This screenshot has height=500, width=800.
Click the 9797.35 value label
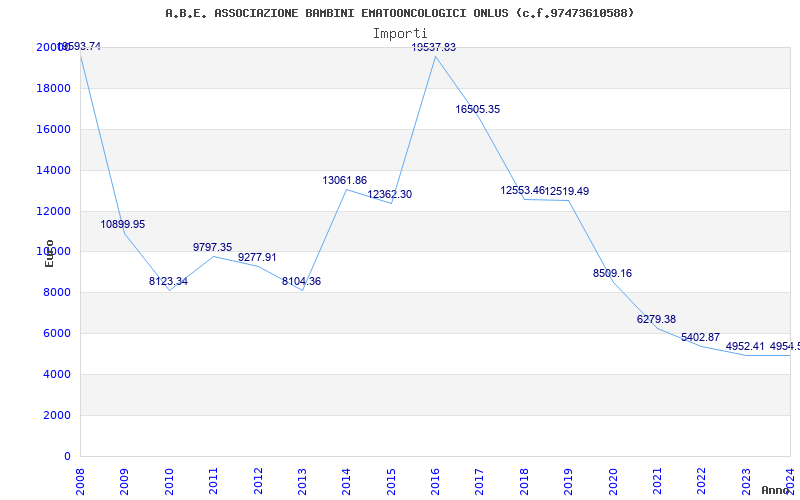point(212,247)
